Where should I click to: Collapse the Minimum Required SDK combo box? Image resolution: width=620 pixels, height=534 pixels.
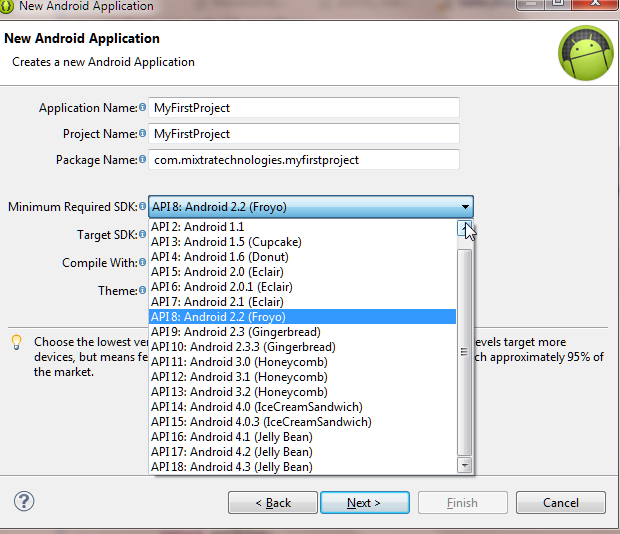[465, 207]
